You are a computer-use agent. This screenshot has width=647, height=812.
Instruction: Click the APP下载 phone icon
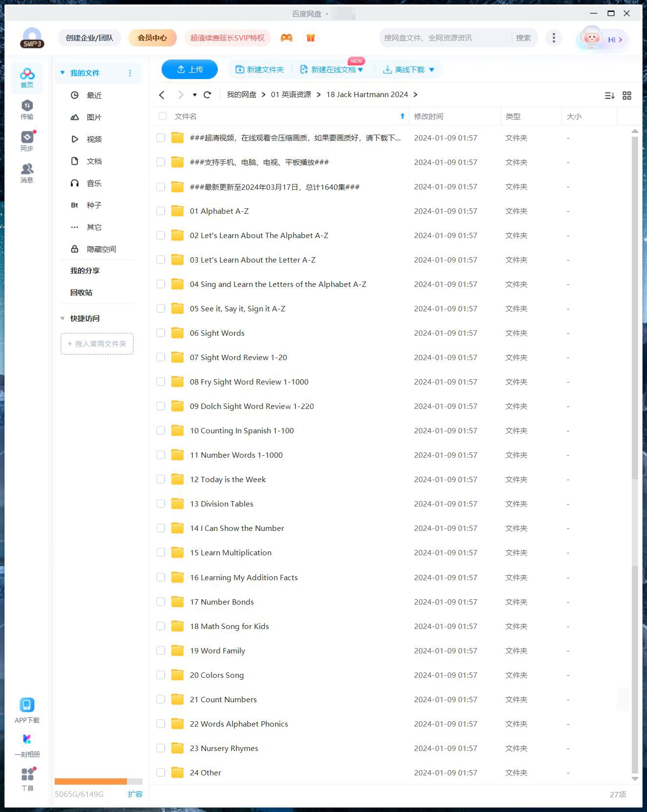tap(27, 705)
